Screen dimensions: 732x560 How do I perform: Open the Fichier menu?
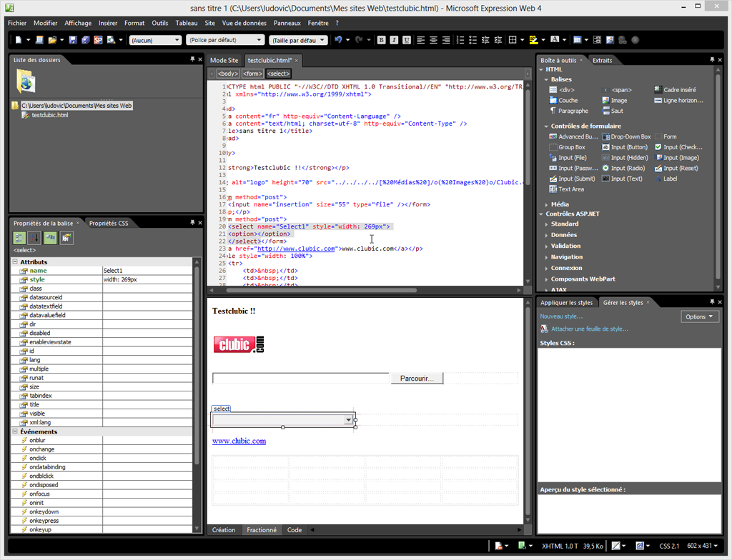[x=17, y=23]
